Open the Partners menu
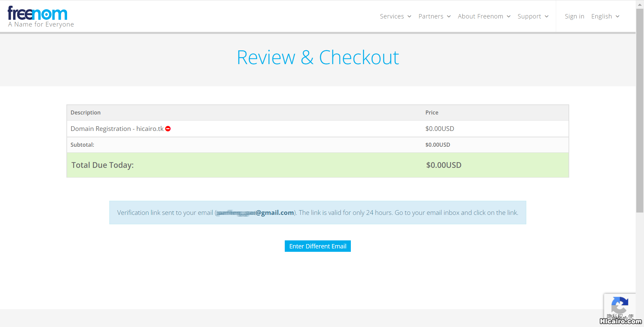This screenshot has width=644, height=327. tap(431, 16)
